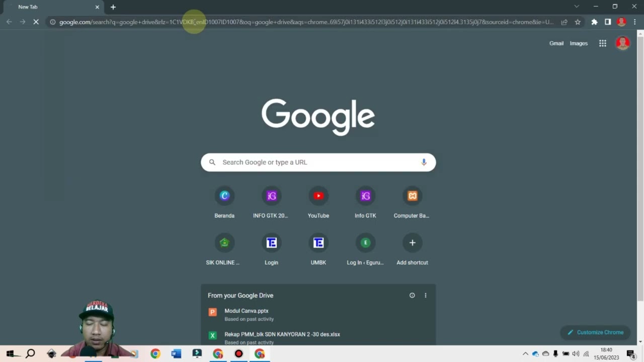Close the New Tab tab
This screenshot has height=362, width=644.
pos(97,7)
